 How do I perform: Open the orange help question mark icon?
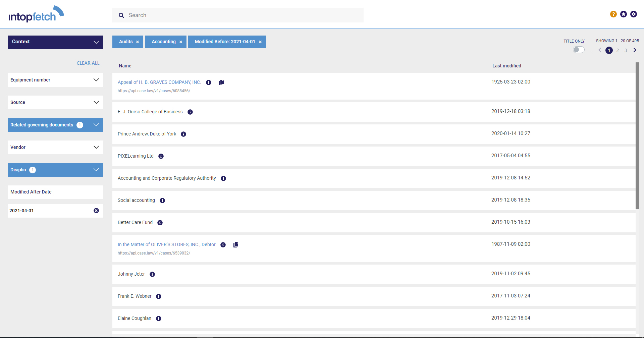[x=613, y=14]
